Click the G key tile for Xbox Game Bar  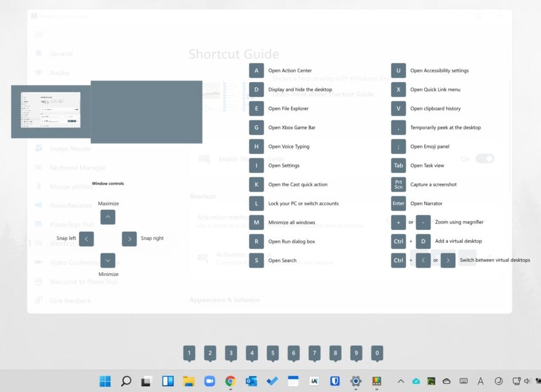pyautogui.click(x=256, y=127)
